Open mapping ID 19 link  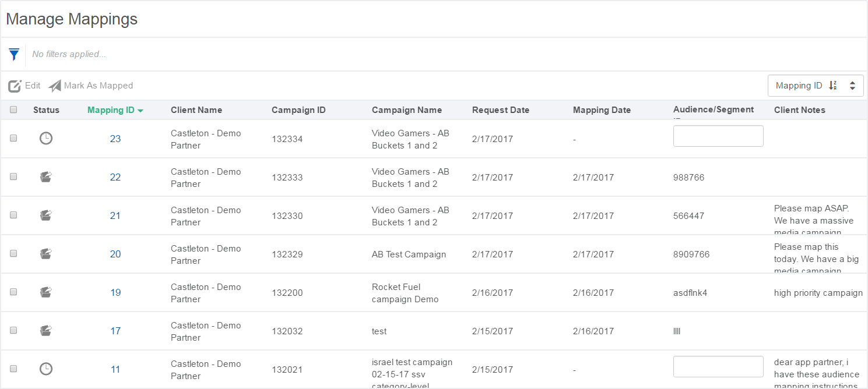point(115,293)
